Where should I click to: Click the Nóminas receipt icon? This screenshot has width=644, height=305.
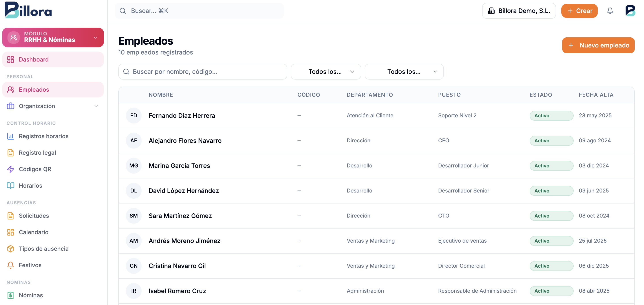tap(11, 295)
